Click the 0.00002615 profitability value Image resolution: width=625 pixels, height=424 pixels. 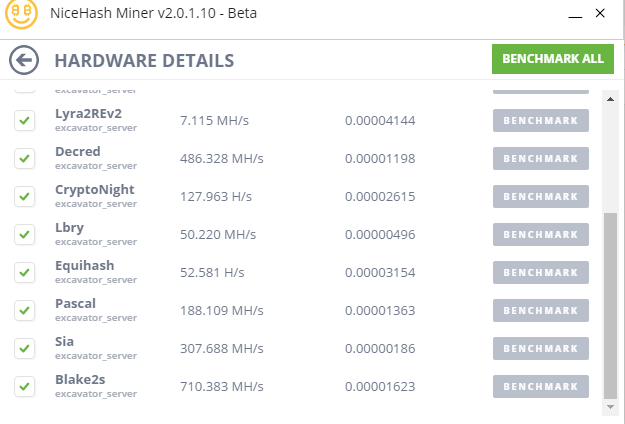[380, 196]
